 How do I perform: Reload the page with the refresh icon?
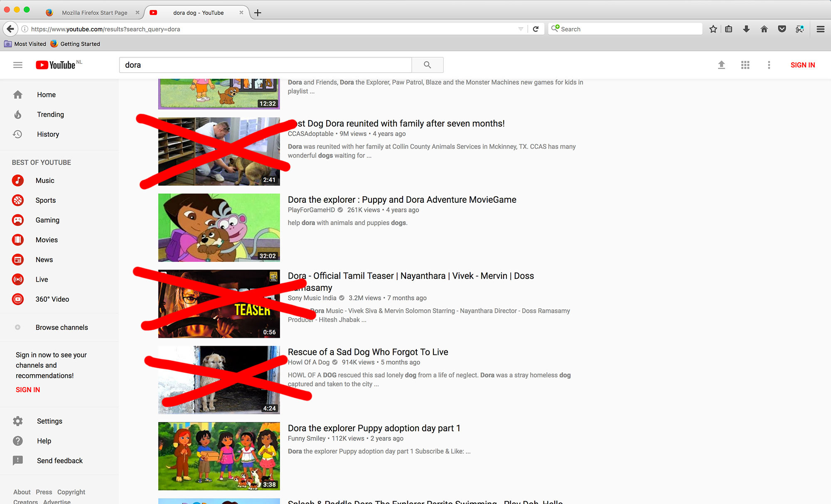(536, 29)
